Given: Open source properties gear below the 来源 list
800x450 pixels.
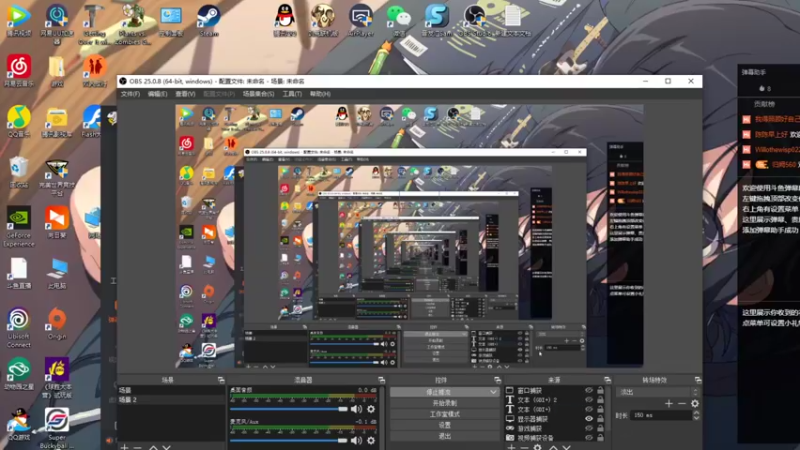Looking at the screenshot, I should (x=537, y=447).
